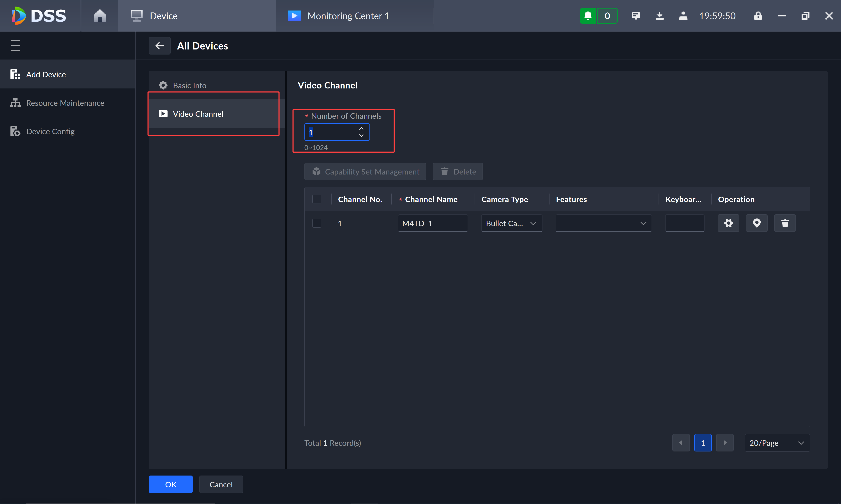The image size is (841, 504).
Task: Switch to the Device tab
Action: click(197, 16)
